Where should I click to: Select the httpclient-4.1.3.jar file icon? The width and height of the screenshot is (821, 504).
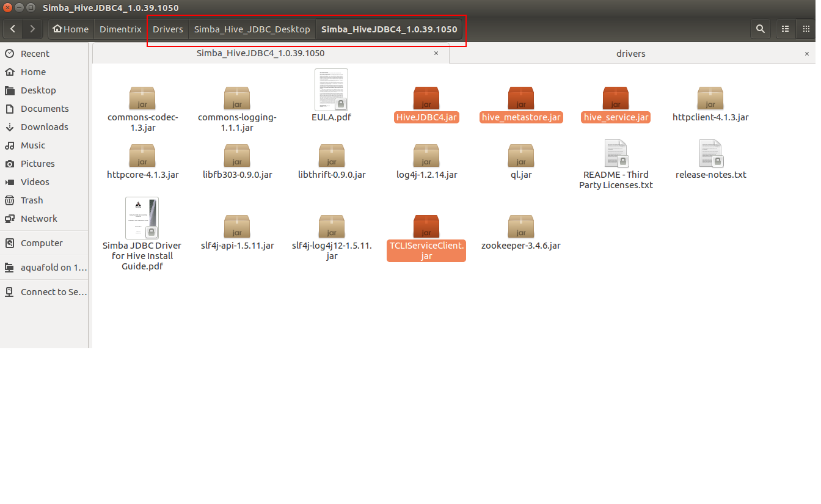tap(710, 98)
